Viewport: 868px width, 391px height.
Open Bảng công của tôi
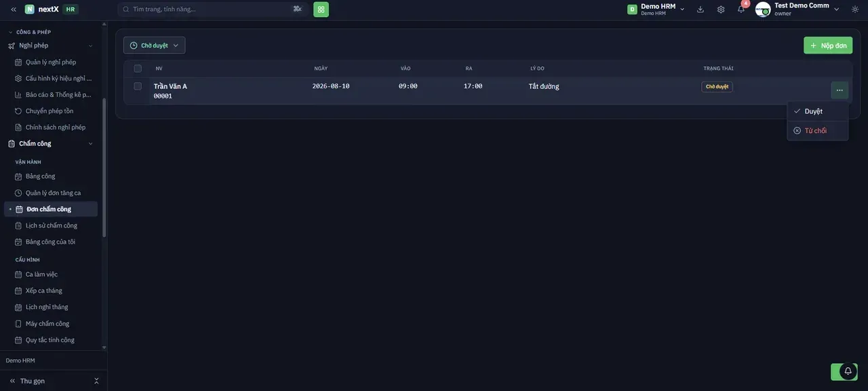point(50,242)
